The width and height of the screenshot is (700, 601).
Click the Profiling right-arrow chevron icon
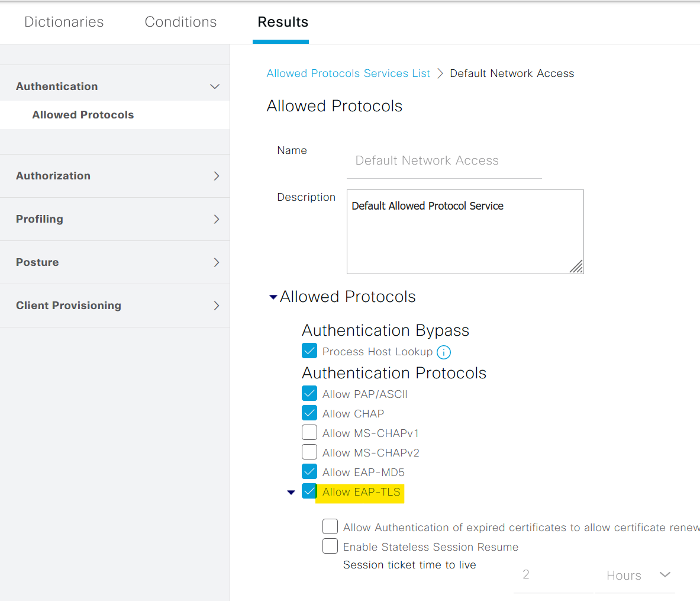pyautogui.click(x=217, y=220)
